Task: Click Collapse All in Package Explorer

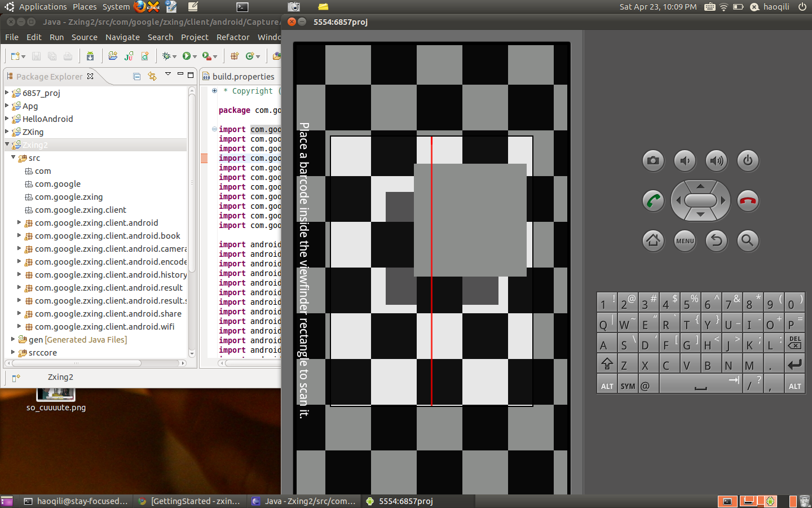Action: point(136,76)
